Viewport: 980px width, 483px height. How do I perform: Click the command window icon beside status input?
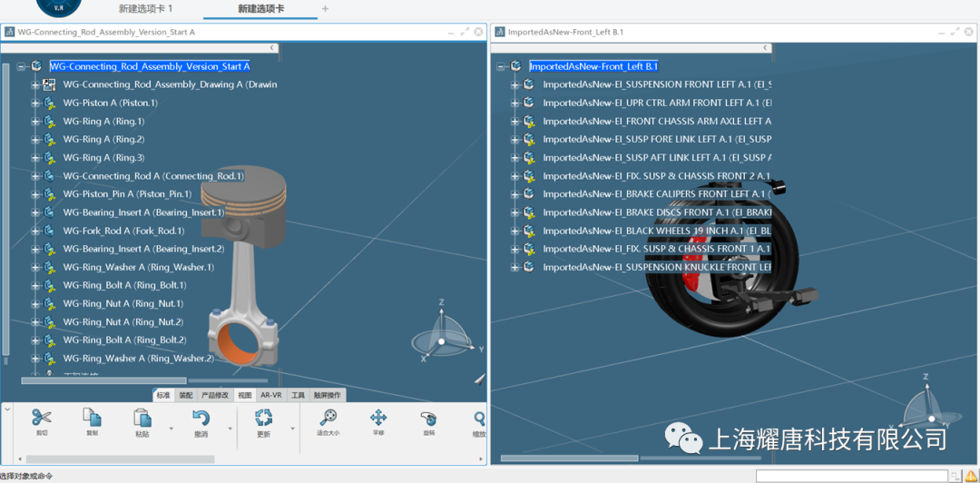click(x=955, y=477)
